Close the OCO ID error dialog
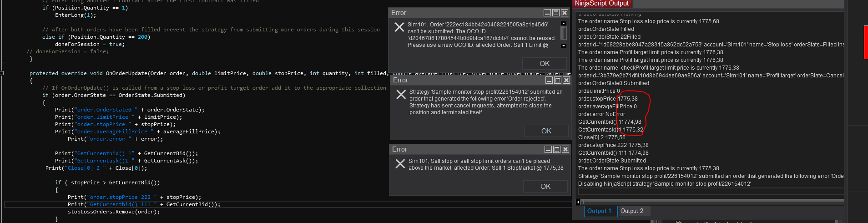Screen dimensions: 868x223 point(565,13)
